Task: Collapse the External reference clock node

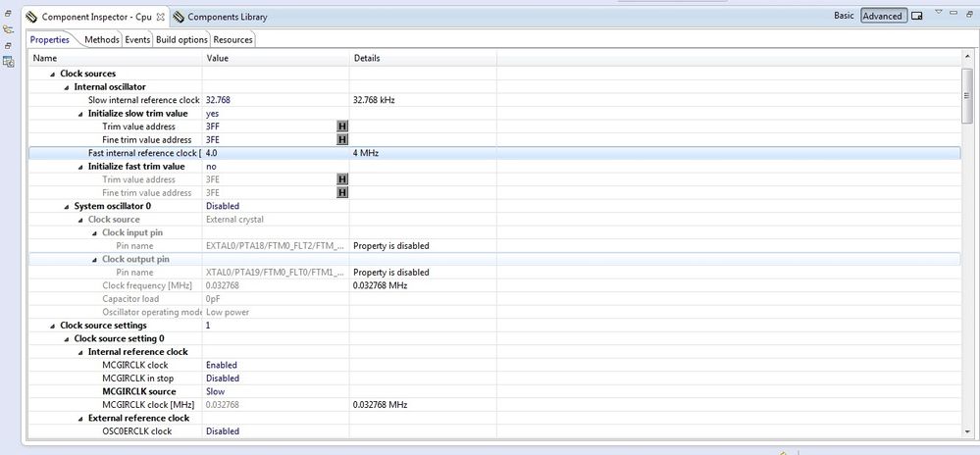Action: click(x=80, y=418)
